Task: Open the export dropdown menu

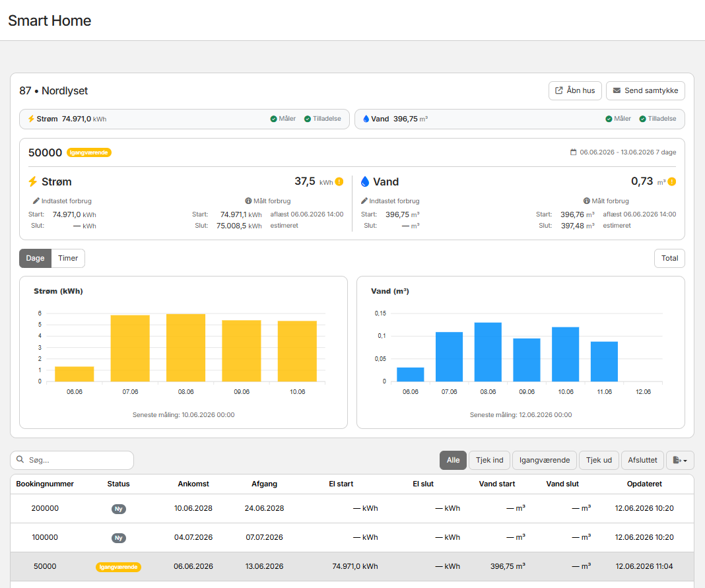Action: pyautogui.click(x=680, y=461)
